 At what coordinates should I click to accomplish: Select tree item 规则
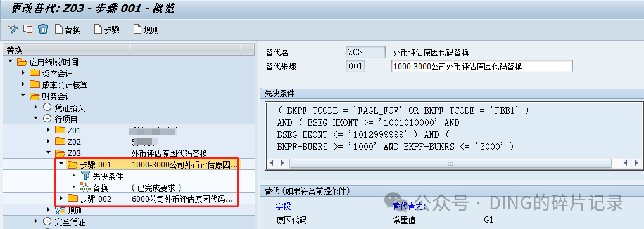click(x=75, y=211)
